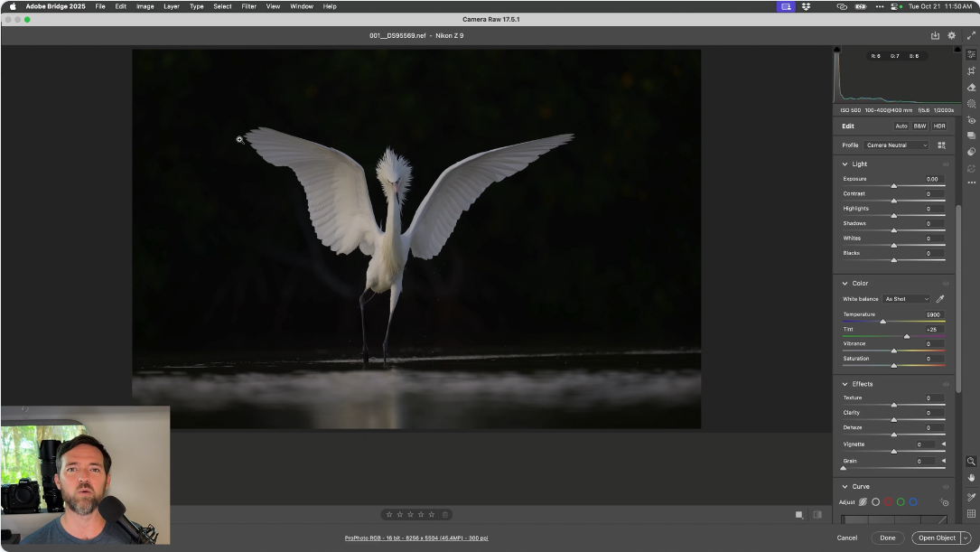Select the Healing eraser tool
Screen dimensions: 980x552
pos(971,88)
